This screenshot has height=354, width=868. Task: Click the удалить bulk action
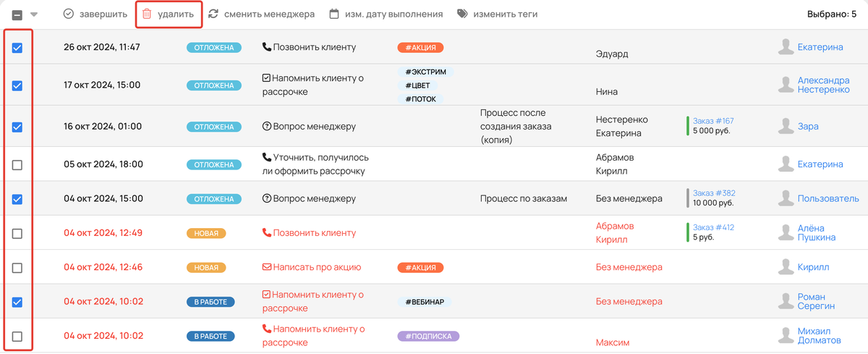click(169, 14)
